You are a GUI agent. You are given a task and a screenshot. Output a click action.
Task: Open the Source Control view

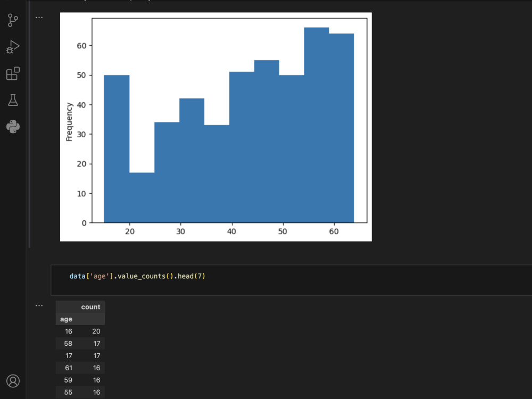tap(13, 20)
